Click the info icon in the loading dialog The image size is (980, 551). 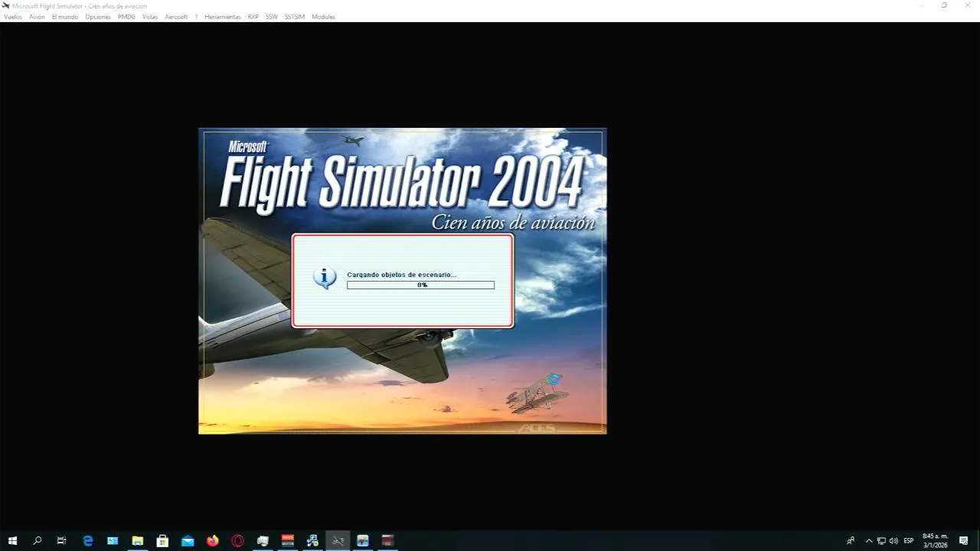pos(325,277)
